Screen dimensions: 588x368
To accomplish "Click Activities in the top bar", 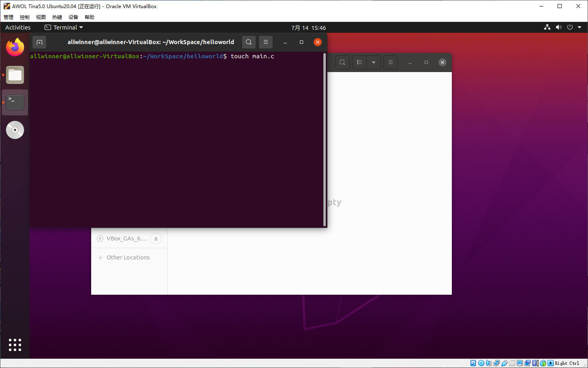I will click(18, 28).
